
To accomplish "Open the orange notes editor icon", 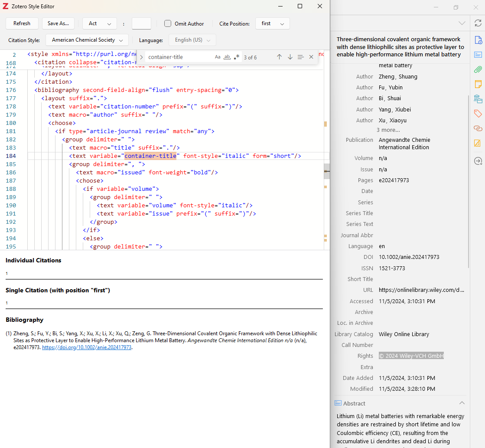I will point(478,143).
